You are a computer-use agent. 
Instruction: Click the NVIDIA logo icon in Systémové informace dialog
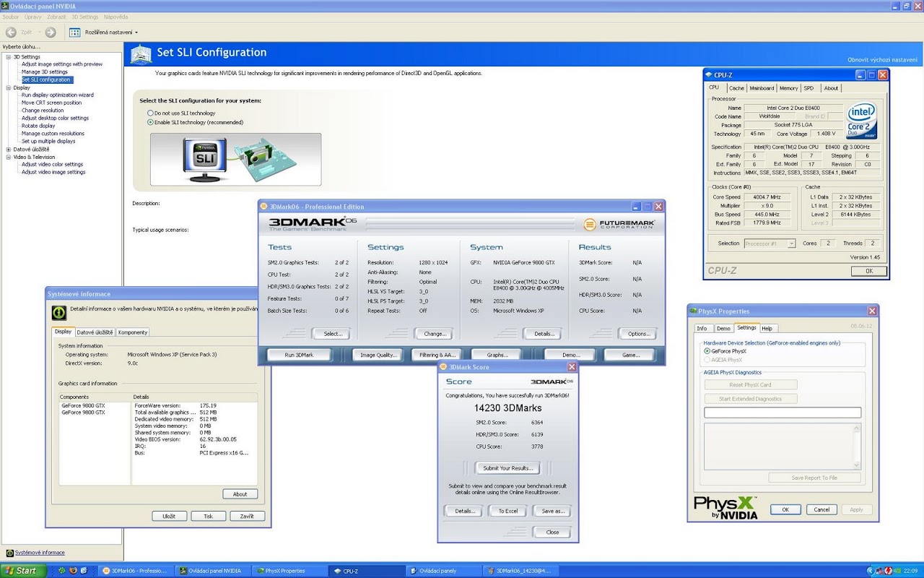coord(58,312)
